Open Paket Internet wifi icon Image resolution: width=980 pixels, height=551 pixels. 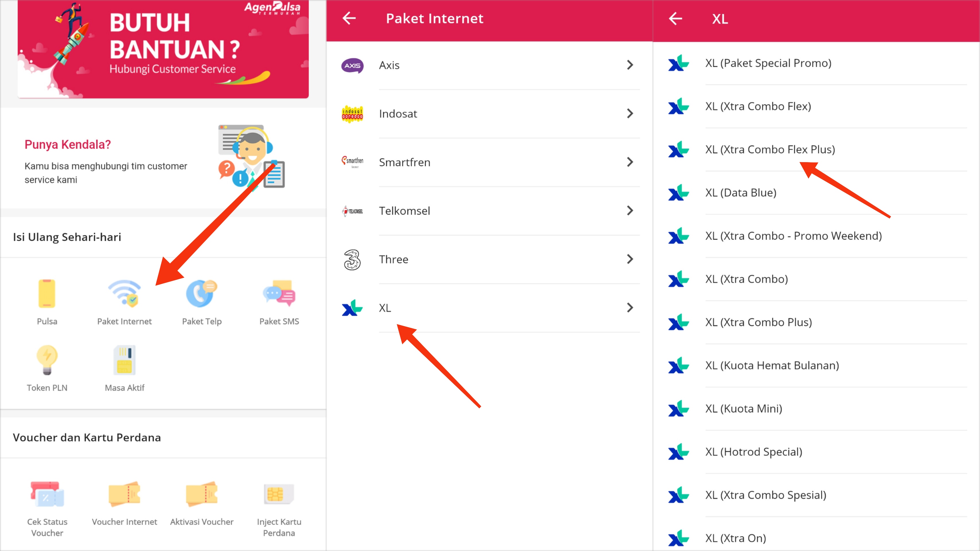click(125, 293)
